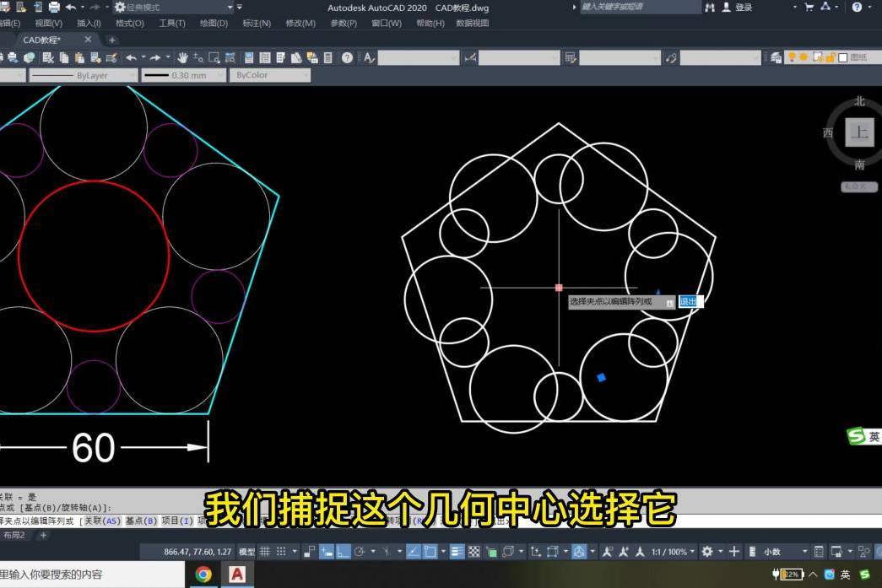Toggle snap mode in status bar
This screenshot has height=588, width=882.
tap(281, 552)
